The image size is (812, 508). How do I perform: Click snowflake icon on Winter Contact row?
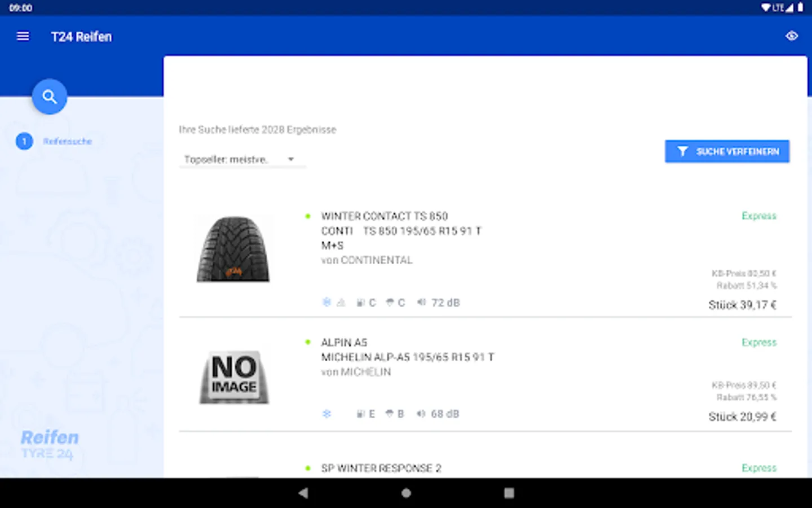tap(326, 303)
